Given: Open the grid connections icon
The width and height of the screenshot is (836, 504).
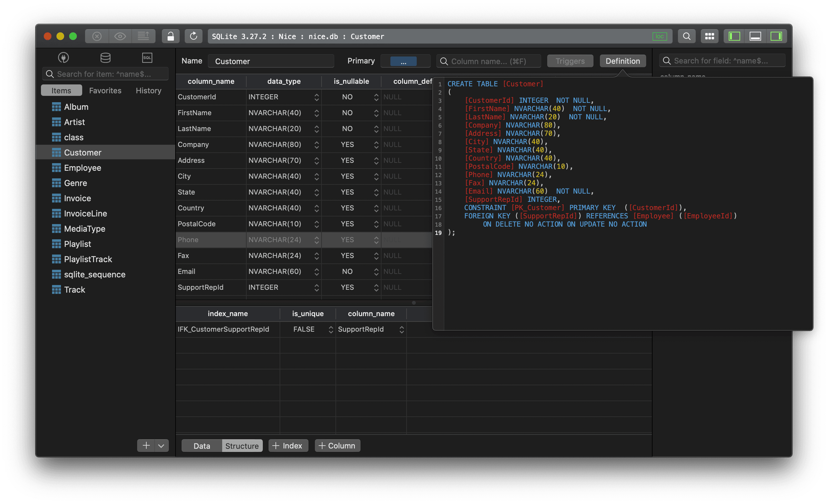Looking at the screenshot, I should (709, 36).
